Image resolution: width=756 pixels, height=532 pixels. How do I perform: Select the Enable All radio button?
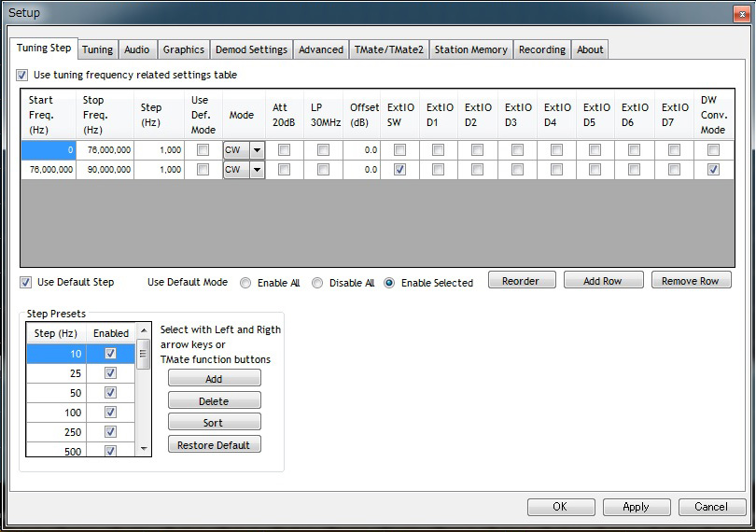point(246,283)
